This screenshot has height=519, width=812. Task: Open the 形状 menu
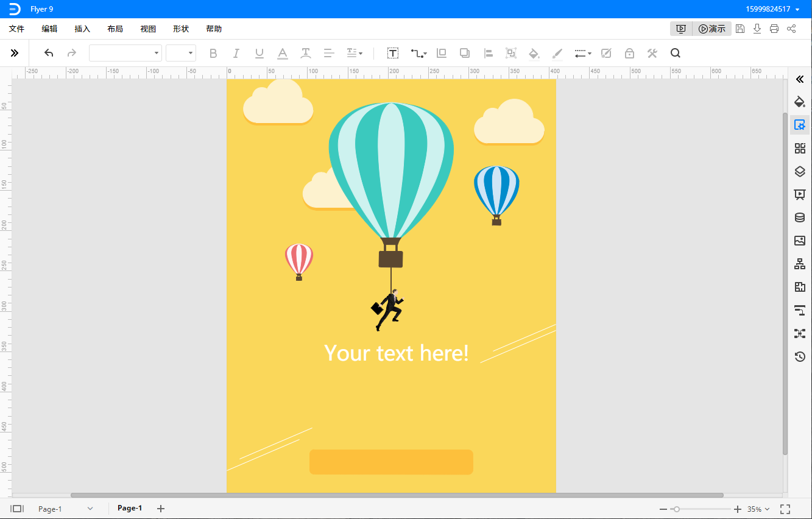pos(181,29)
